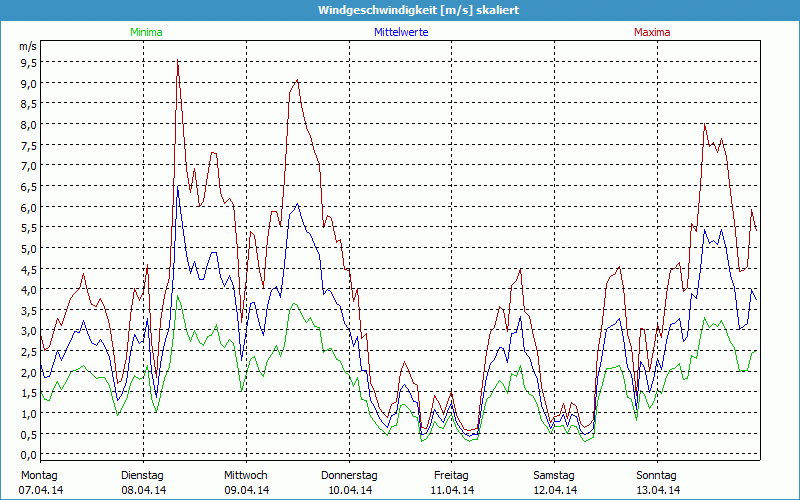800x500 pixels.
Task: Click the 1,0 y-axis value
Action: pos(28,413)
